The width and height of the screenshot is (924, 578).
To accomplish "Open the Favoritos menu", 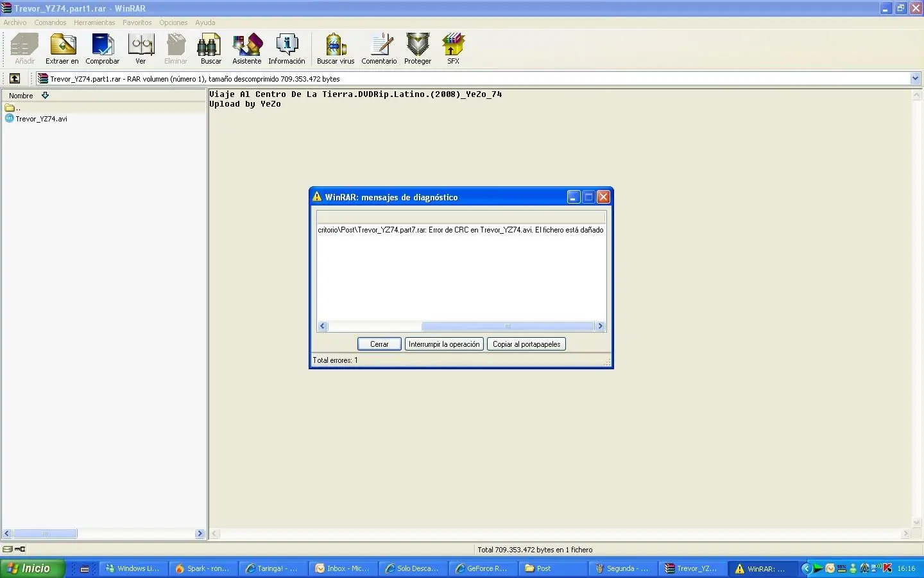I will [x=137, y=22].
